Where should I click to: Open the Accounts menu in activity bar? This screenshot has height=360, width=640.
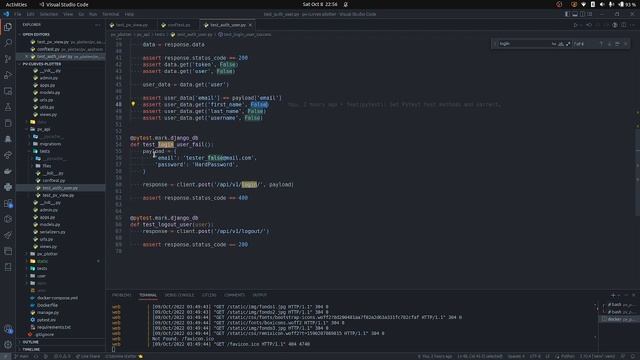pos(8,329)
